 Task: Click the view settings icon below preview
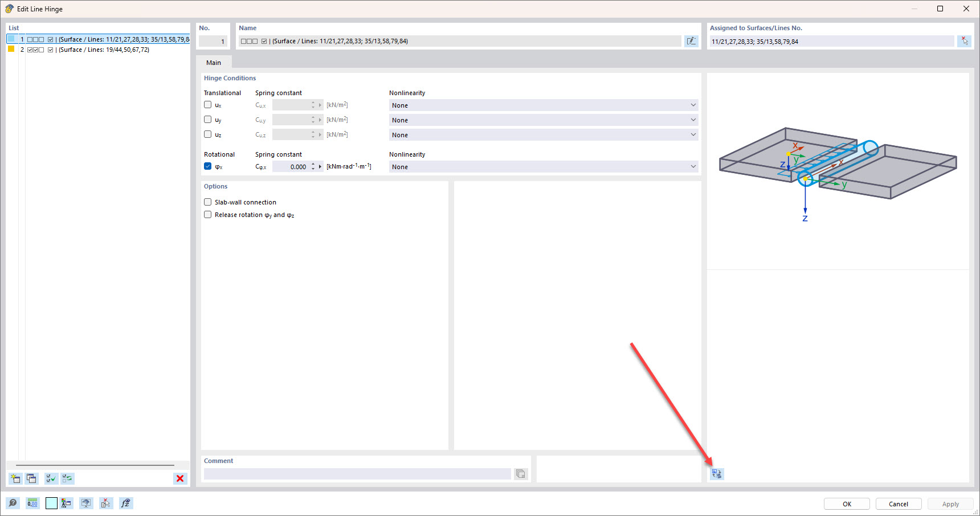pyautogui.click(x=717, y=474)
